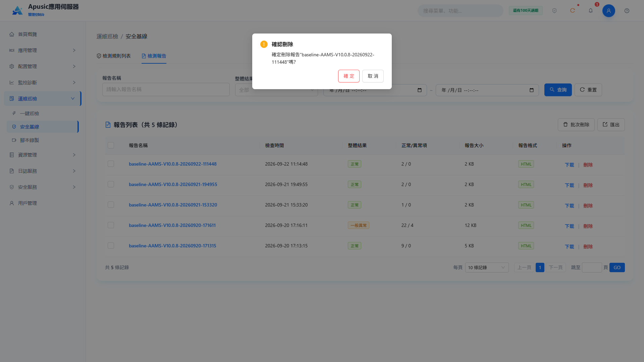This screenshot has width=644, height=362.
Task: Open 一鍵巡檢 submenu item
Action: pos(43,113)
